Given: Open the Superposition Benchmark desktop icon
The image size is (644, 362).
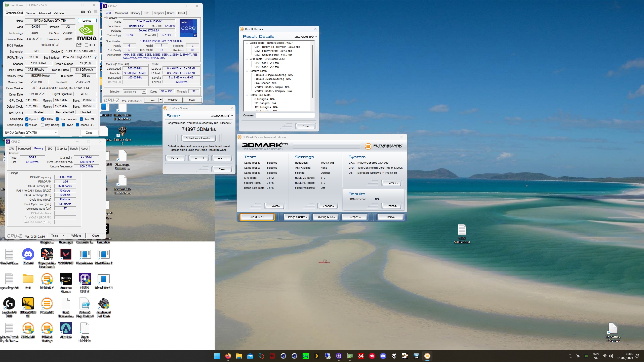Looking at the screenshot, I should click(x=47, y=258).
